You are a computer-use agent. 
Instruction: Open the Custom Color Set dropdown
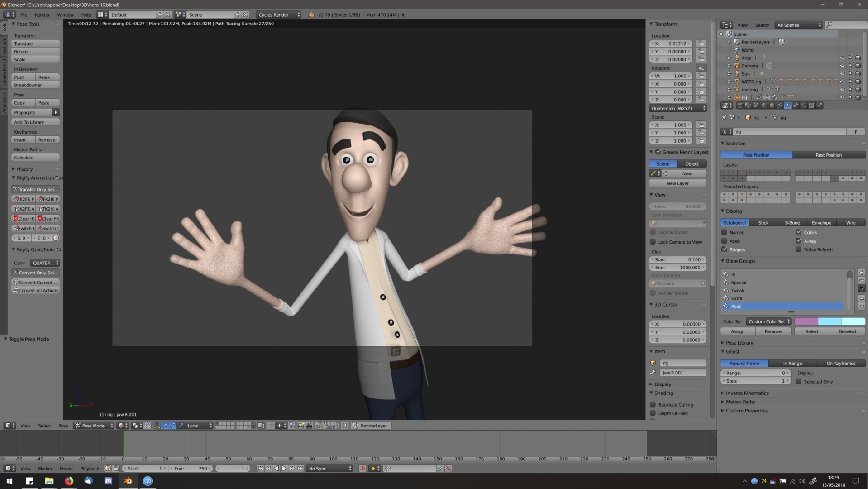pos(768,321)
